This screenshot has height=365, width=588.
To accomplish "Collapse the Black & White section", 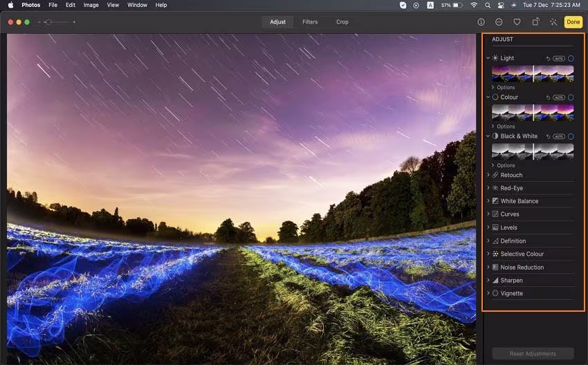I will click(488, 136).
